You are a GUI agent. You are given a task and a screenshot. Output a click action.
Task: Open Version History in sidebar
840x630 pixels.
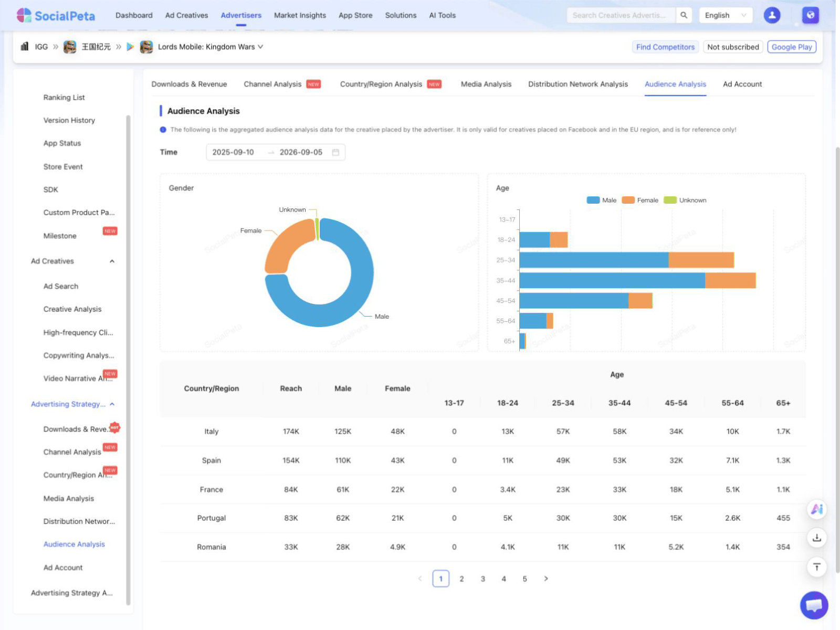point(69,120)
